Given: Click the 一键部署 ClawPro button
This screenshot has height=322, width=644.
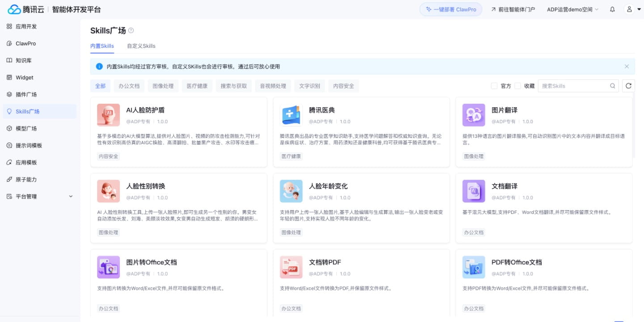Looking at the screenshot, I should point(451,9).
